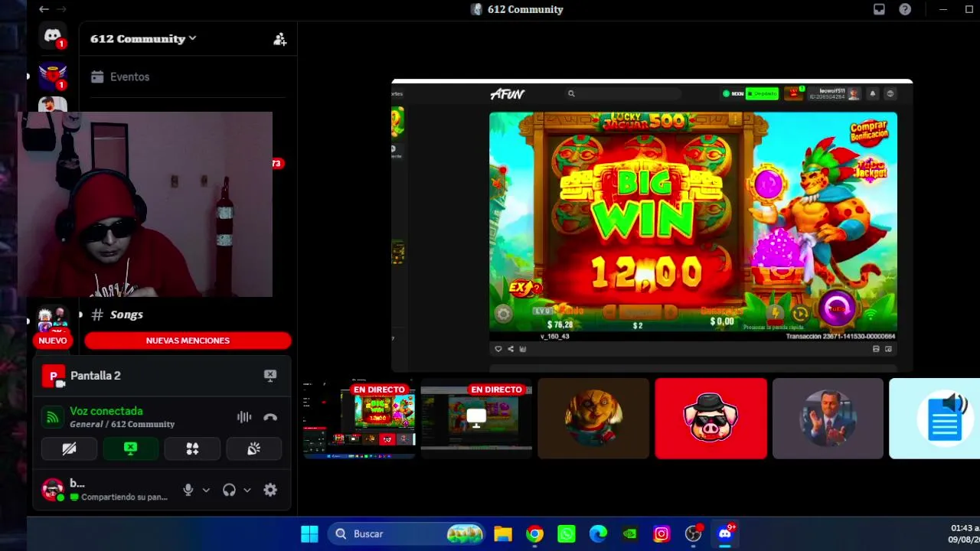
Task: Expand audio output options arrow
Action: point(247,490)
